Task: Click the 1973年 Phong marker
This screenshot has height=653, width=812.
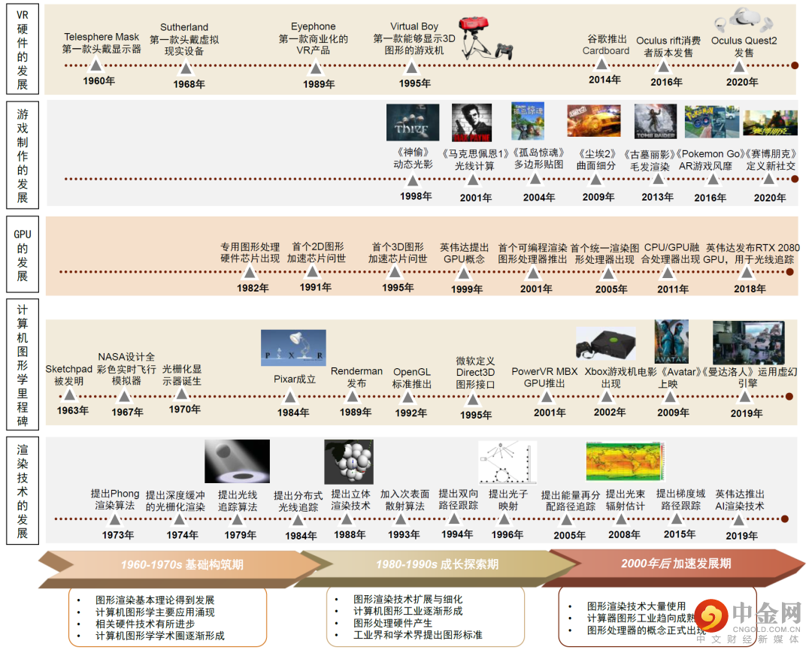Action: click(115, 519)
